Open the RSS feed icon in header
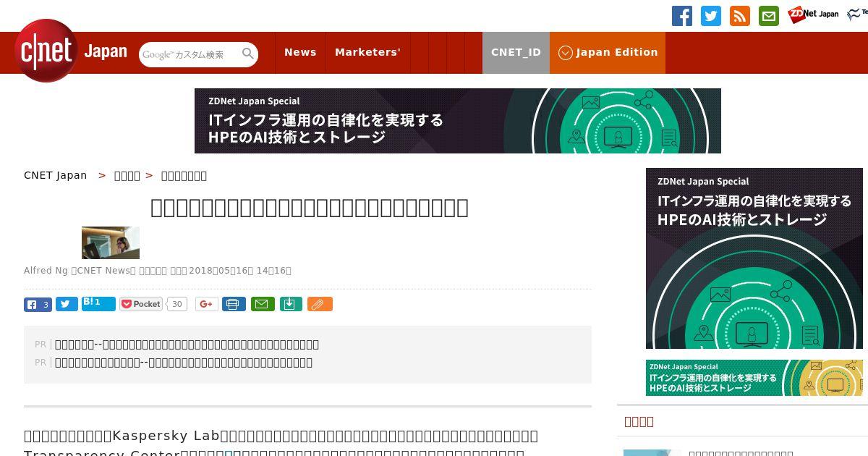868x456 pixels. 740,16
